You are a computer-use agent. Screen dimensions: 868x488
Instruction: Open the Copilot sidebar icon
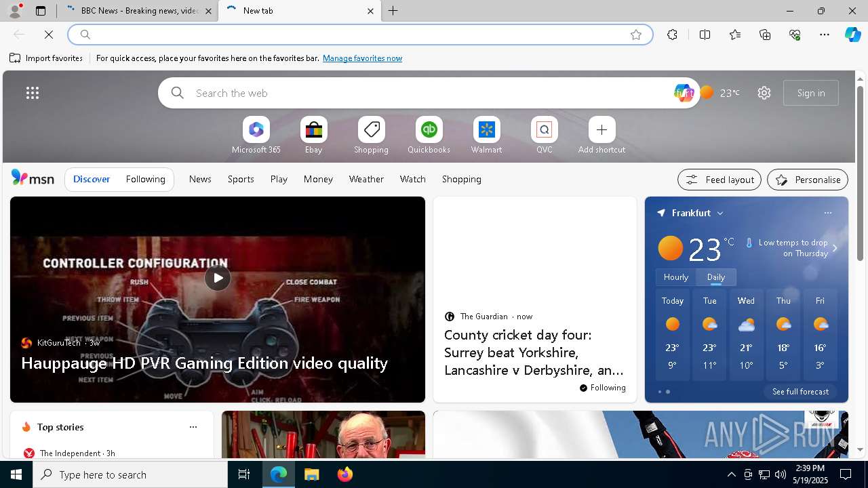pos(852,35)
